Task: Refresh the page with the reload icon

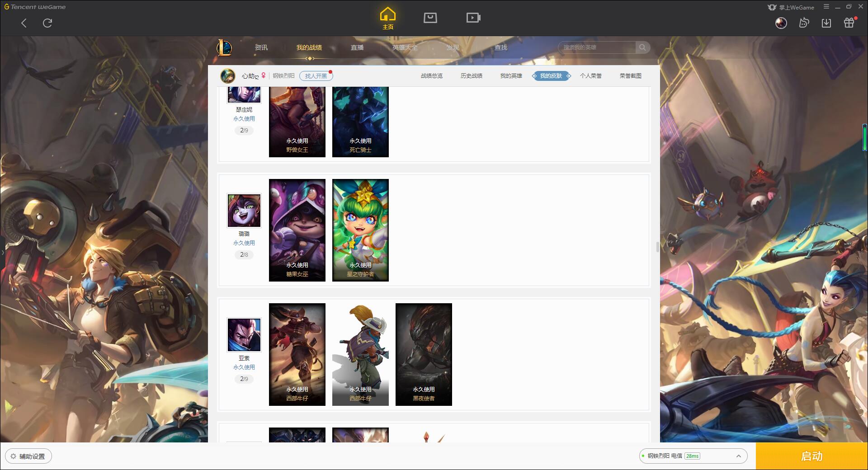Action: pyautogui.click(x=47, y=23)
